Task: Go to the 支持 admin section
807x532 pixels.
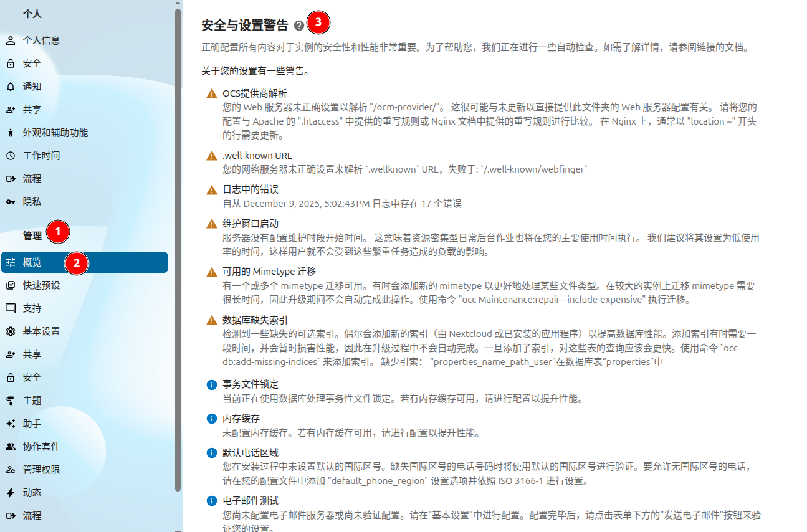Action: [32, 308]
